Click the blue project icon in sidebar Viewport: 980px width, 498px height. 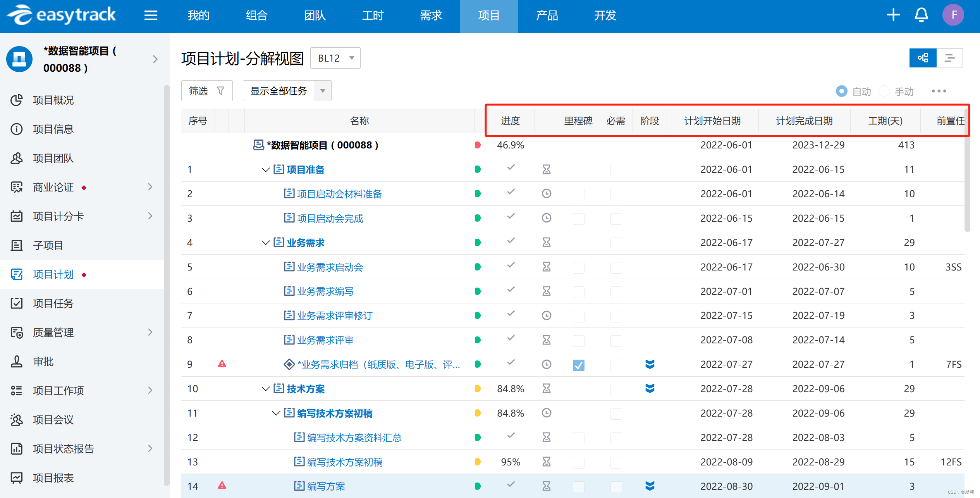click(x=19, y=59)
